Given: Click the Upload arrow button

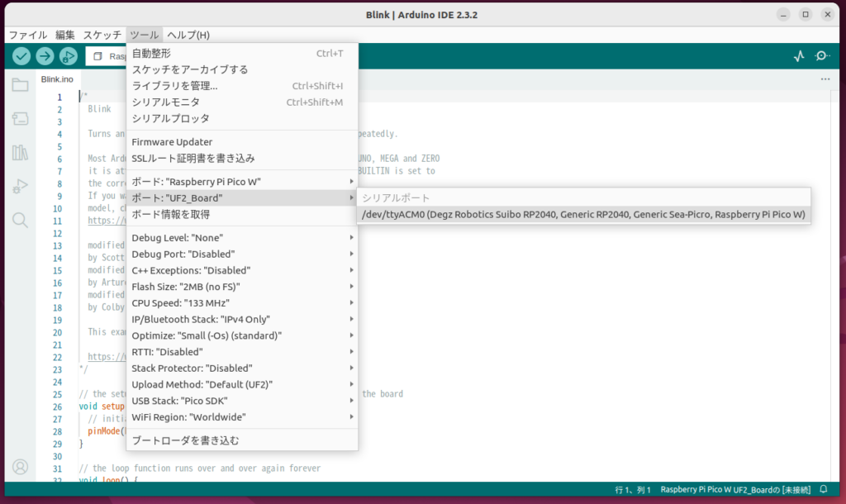Looking at the screenshot, I should [45, 55].
